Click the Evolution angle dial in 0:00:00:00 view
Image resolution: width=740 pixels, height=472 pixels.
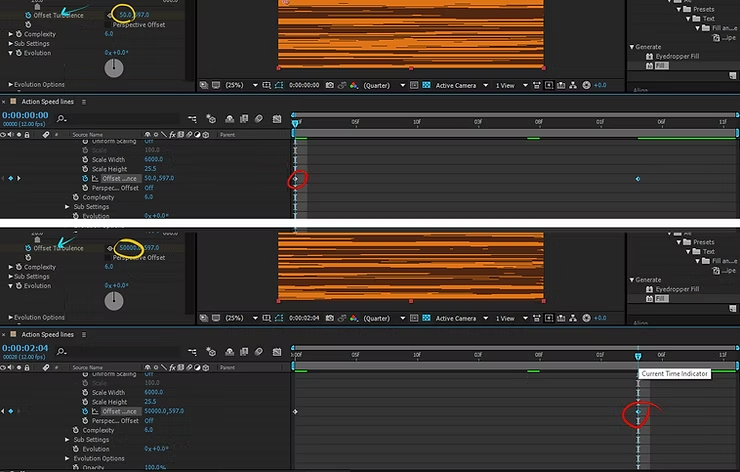[x=114, y=68]
